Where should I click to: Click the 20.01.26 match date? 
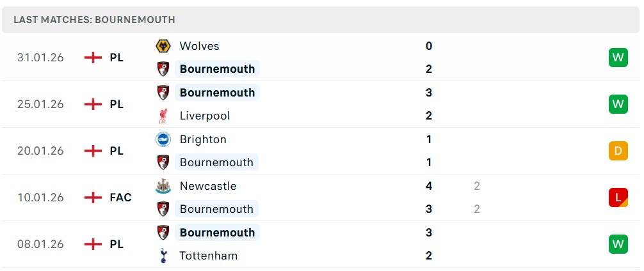point(41,151)
